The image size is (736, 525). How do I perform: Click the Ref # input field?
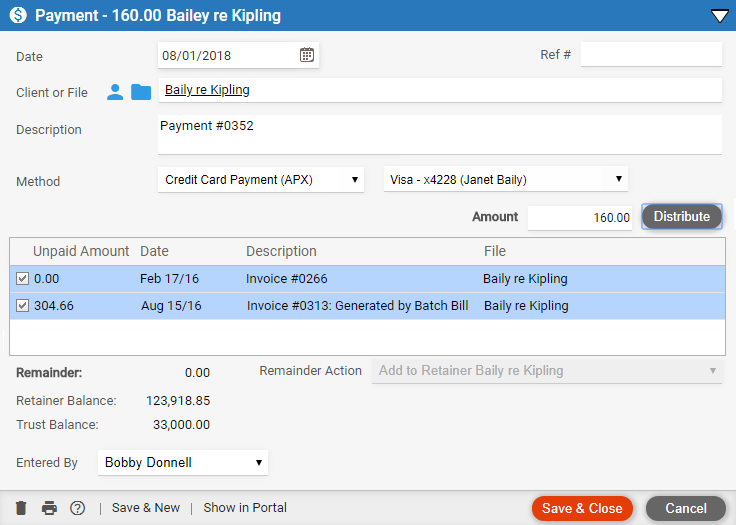(x=651, y=55)
